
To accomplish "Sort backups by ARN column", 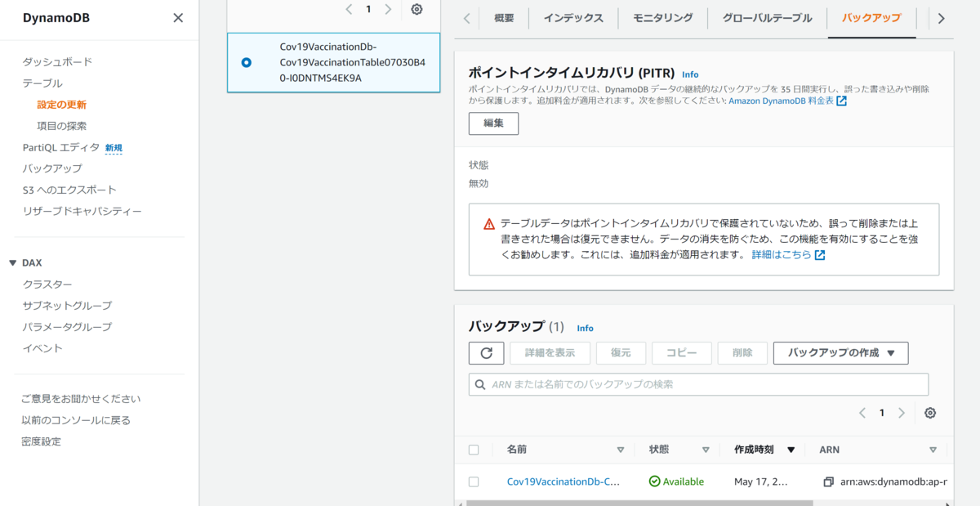I will click(x=933, y=450).
